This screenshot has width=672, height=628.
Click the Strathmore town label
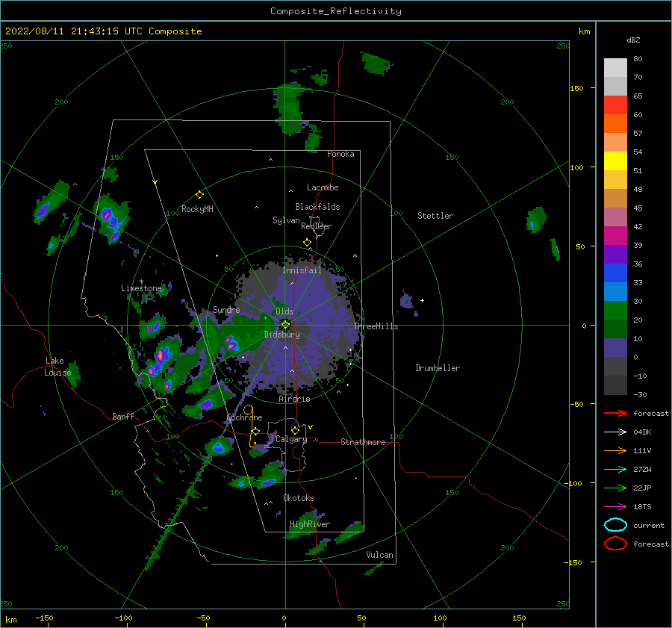363,442
